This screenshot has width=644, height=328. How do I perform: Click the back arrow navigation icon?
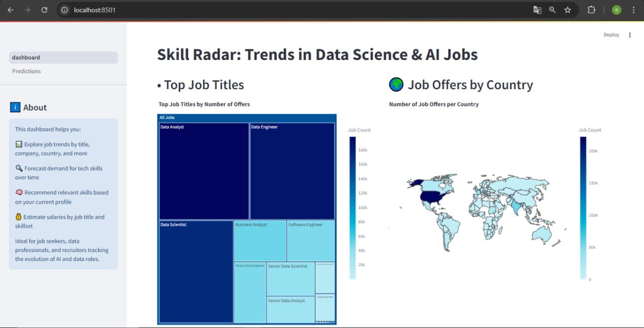tap(10, 10)
